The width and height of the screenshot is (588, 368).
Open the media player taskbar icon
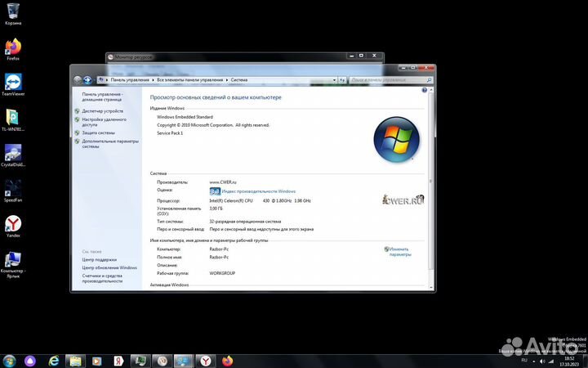pyautogui.click(x=96, y=361)
